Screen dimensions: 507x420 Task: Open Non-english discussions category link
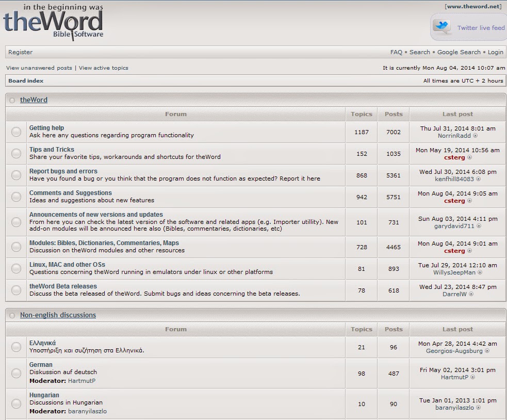58,315
